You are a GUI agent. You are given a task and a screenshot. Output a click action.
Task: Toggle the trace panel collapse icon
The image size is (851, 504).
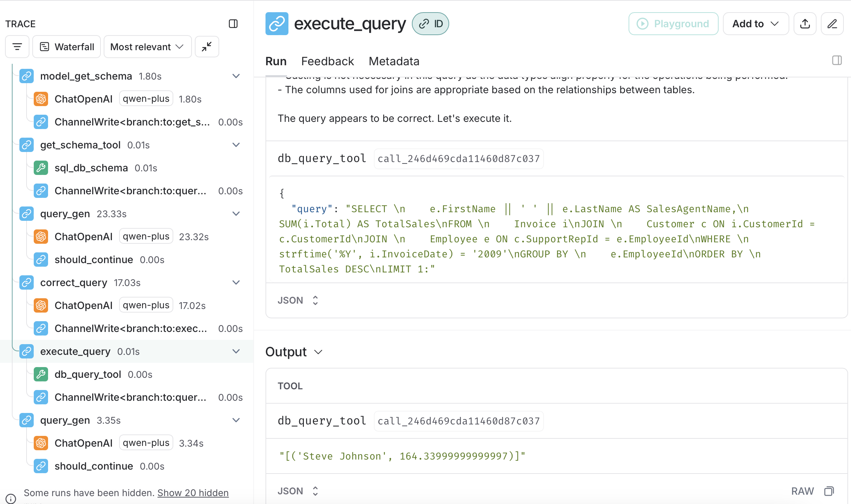tap(233, 24)
